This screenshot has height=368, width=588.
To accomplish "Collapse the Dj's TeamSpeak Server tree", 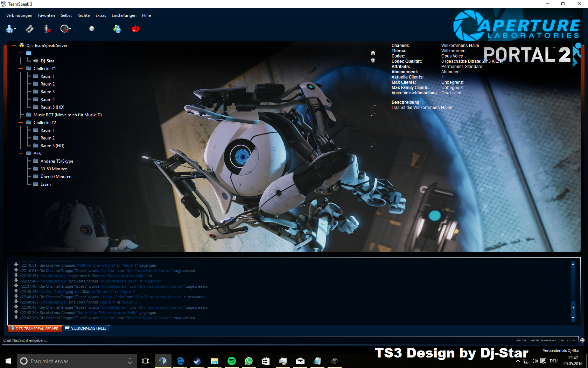I will [14, 45].
